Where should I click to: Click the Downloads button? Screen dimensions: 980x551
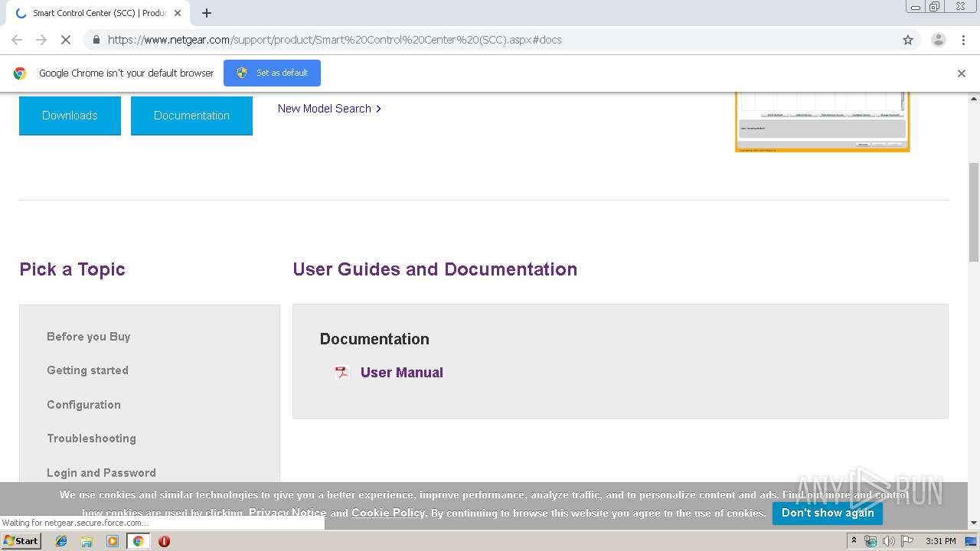tap(70, 116)
